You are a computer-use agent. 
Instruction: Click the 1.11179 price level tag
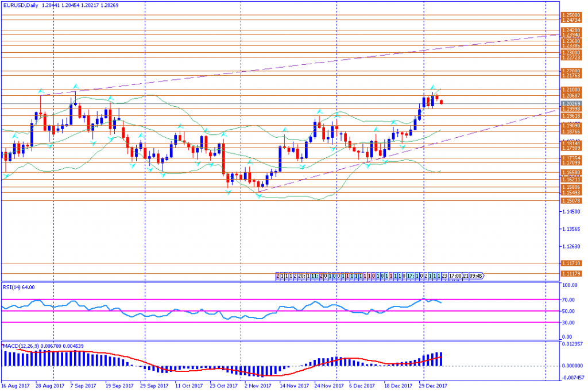571,274
